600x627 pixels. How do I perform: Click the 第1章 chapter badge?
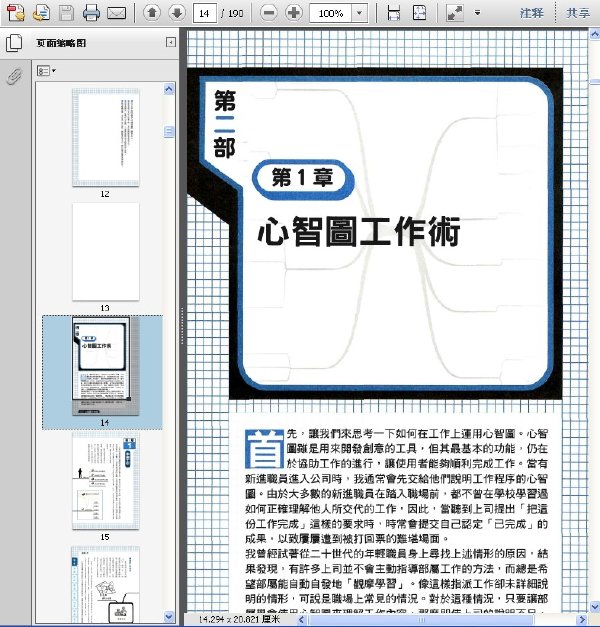tap(303, 178)
